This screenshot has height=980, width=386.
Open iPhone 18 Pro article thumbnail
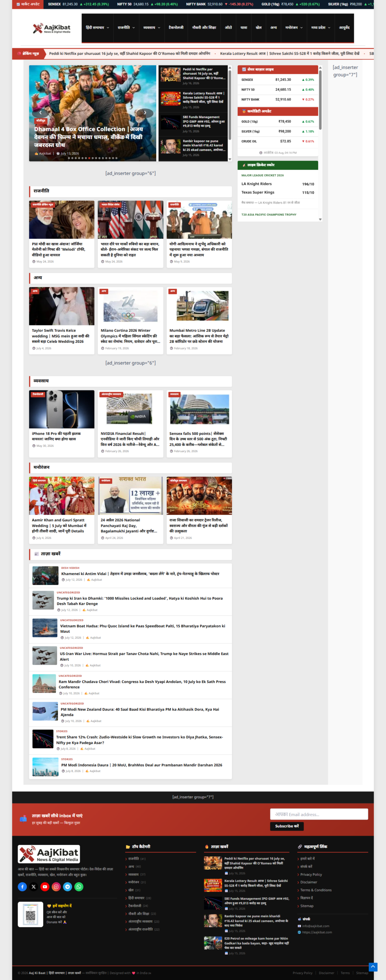(x=62, y=409)
